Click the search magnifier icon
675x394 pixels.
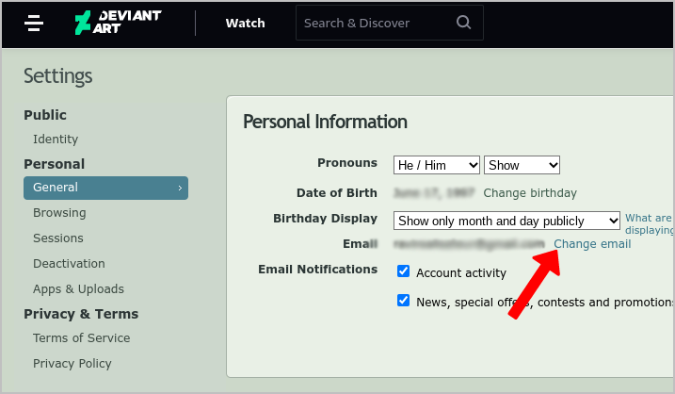[x=463, y=22]
